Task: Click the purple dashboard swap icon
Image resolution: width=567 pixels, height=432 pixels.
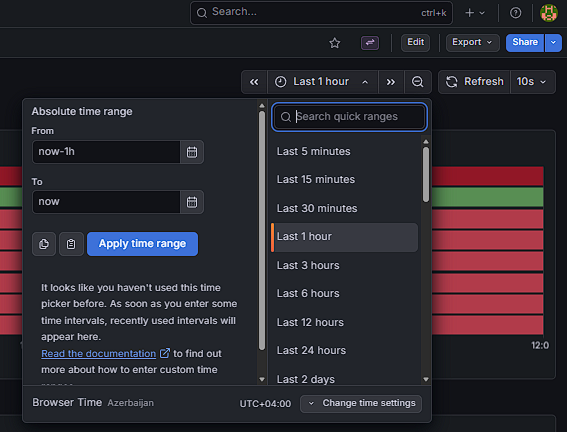Action: pyautogui.click(x=370, y=43)
